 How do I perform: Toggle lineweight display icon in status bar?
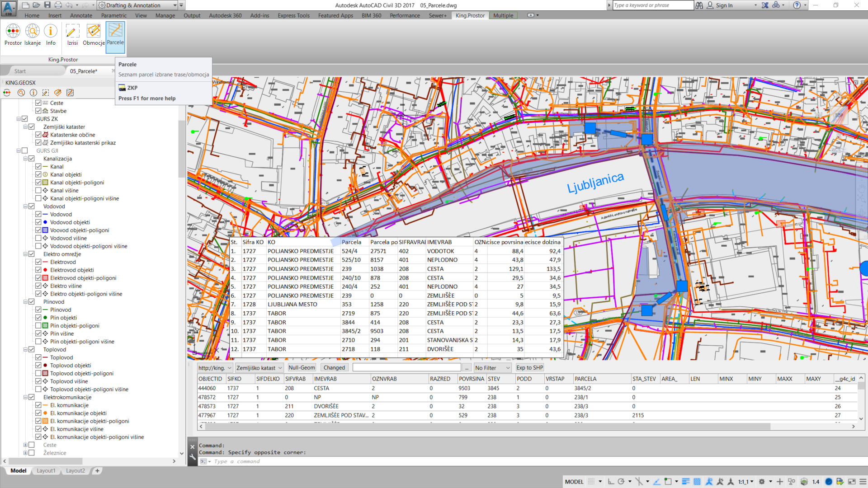tap(685, 482)
